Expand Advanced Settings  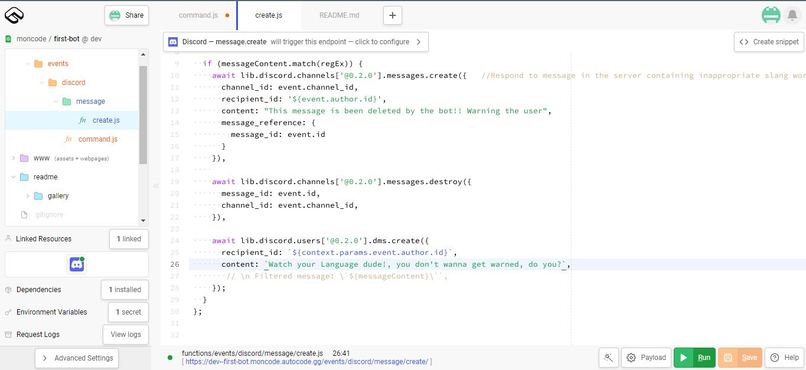pyautogui.click(x=77, y=358)
